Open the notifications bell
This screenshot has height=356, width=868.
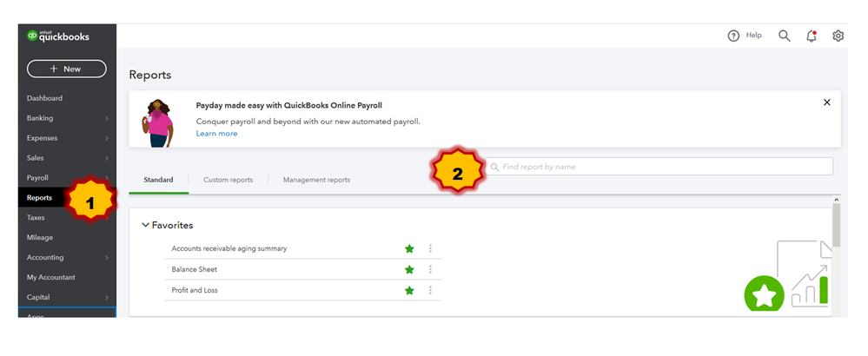point(812,36)
